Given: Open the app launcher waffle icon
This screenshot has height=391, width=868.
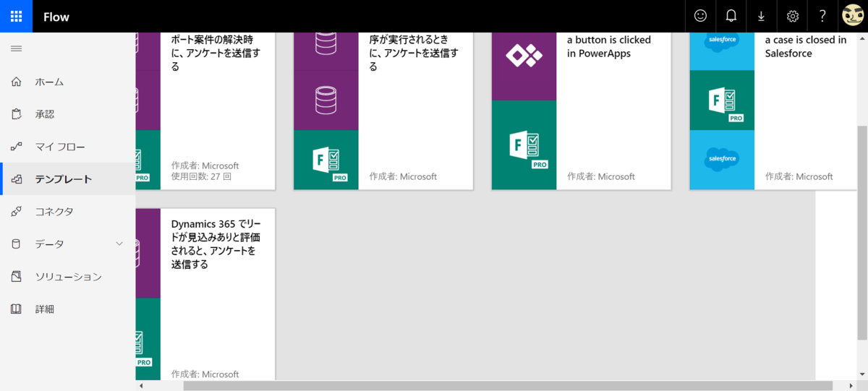Looking at the screenshot, I should (16, 16).
